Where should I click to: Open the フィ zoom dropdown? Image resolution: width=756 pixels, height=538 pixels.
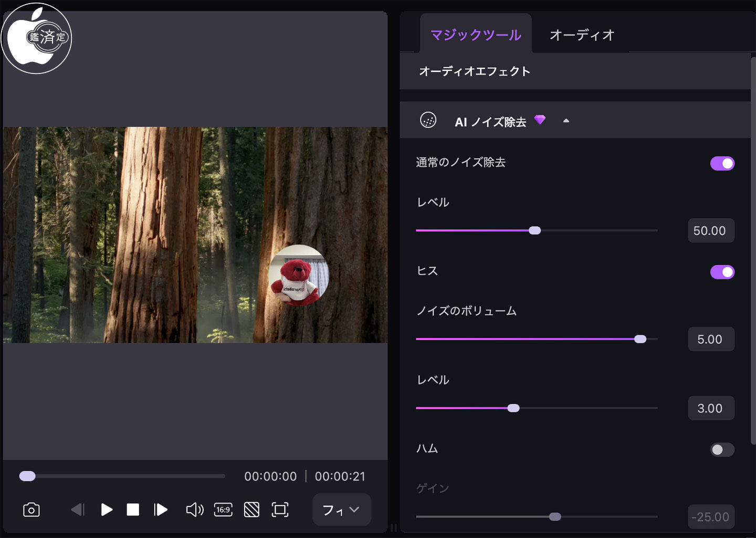tap(342, 510)
